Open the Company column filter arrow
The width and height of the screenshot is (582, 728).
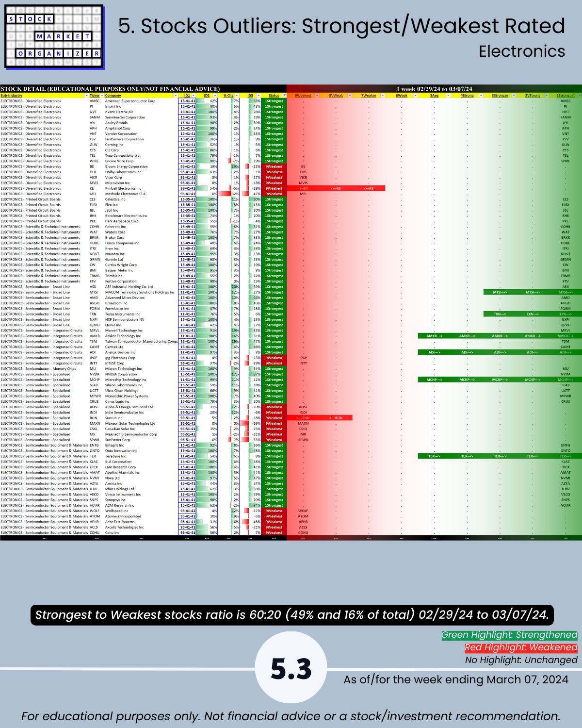coord(175,96)
